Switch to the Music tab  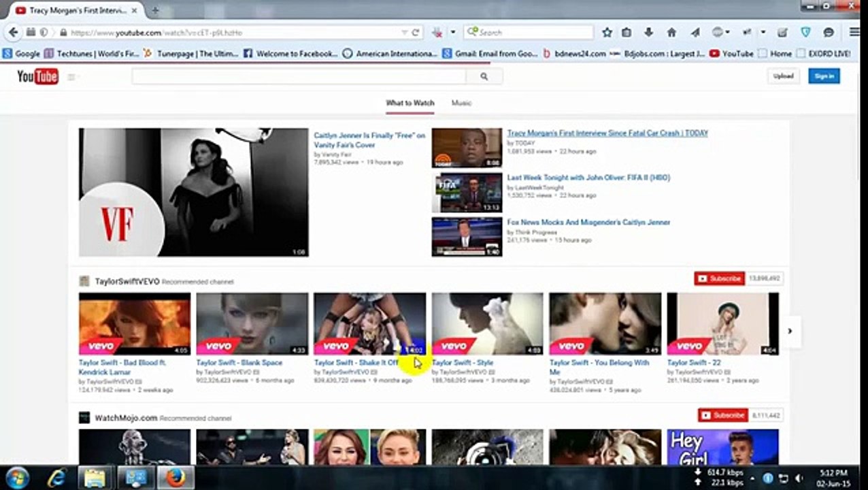[461, 103]
